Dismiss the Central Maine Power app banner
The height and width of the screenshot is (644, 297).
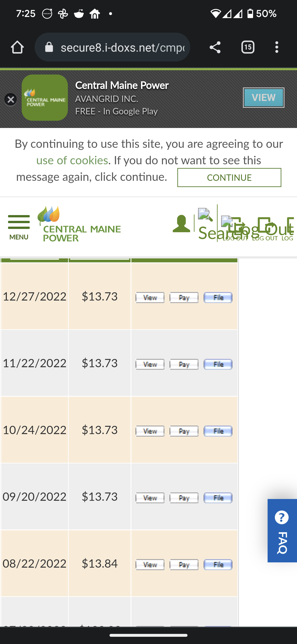(11, 99)
